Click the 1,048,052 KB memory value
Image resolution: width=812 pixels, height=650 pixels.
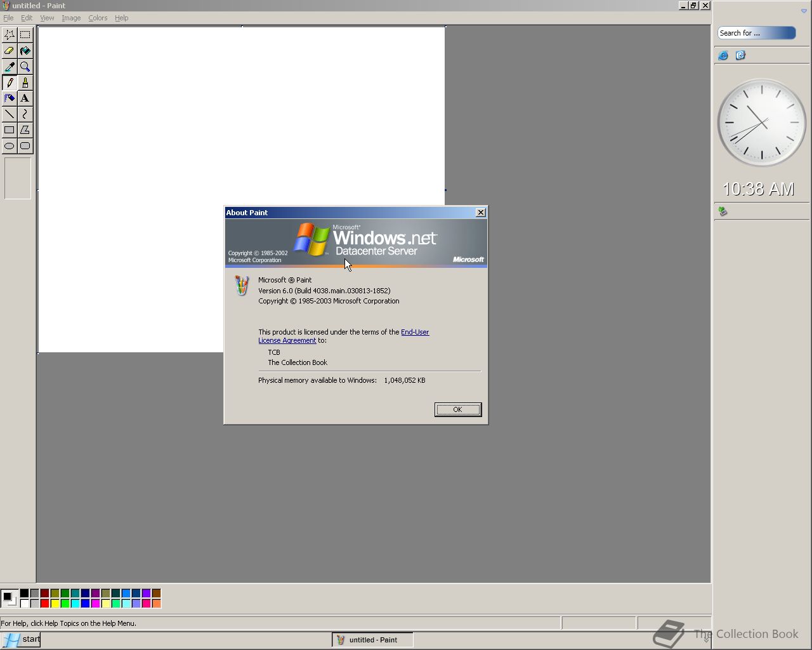coord(405,380)
